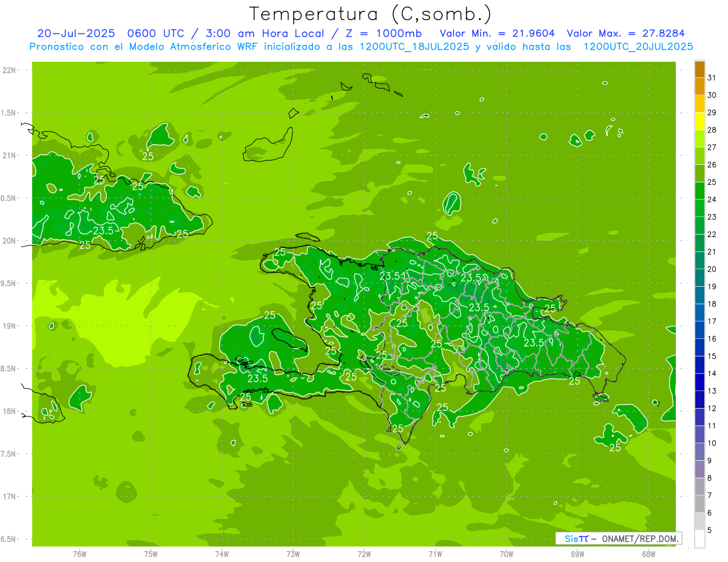Click the legend value "30"
This screenshot has width=728, height=562.
[x=712, y=95]
